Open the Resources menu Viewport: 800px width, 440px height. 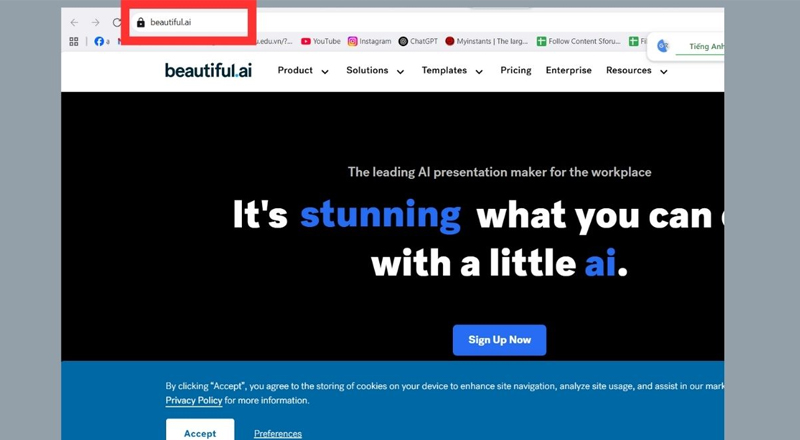[x=629, y=70]
